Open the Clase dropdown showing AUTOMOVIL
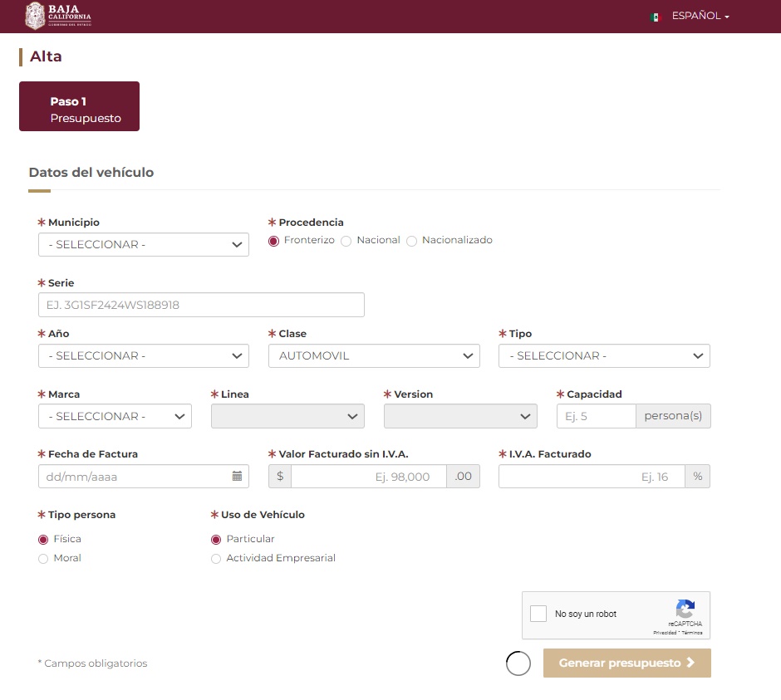 point(373,355)
